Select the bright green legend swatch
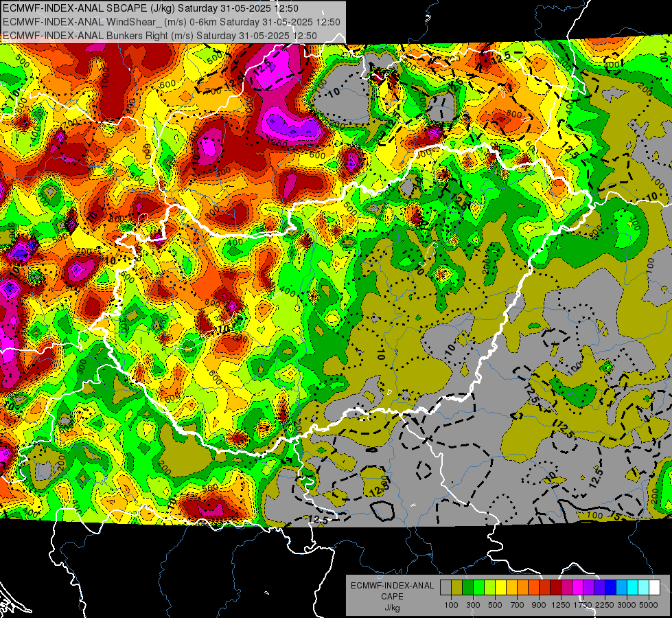The height and width of the screenshot is (618, 672). 478,587
